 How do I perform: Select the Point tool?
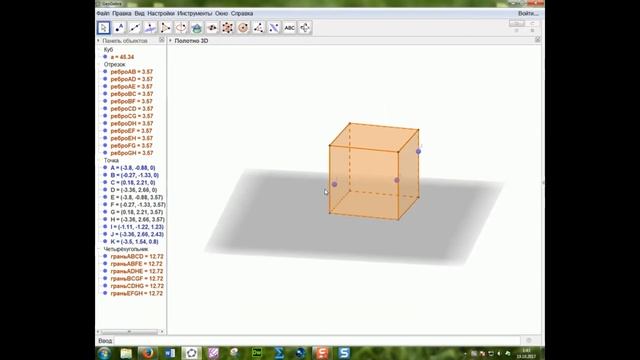(x=119, y=28)
